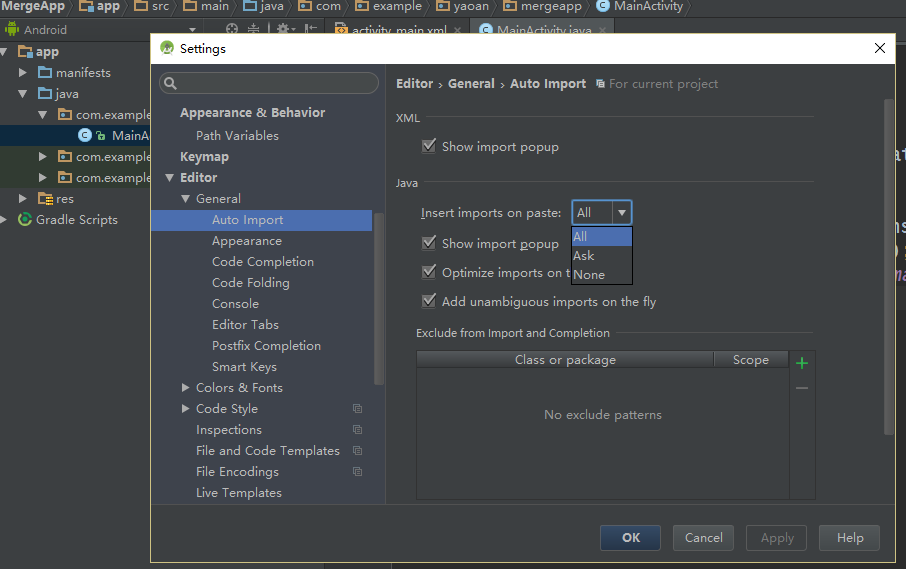906x569 pixels.
Task: Click the settings tree vertical scrollbar
Action: pyautogui.click(x=378, y=299)
